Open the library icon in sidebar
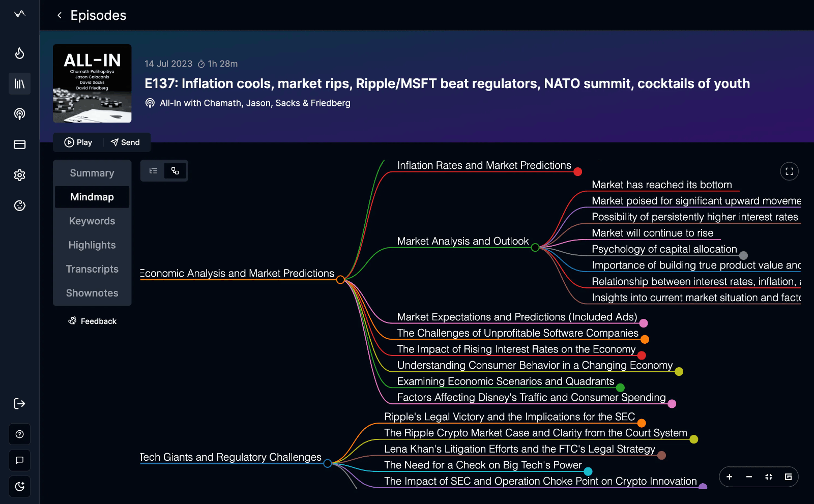Viewport: 814px width, 504px height. pyautogui.click(x=19, y=84)
